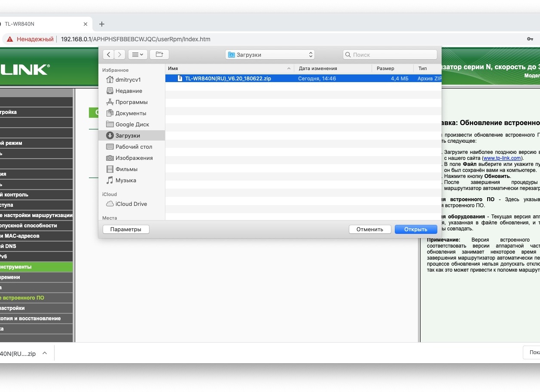Click the TP-LINK logo
540x392 pixels.
25,69
